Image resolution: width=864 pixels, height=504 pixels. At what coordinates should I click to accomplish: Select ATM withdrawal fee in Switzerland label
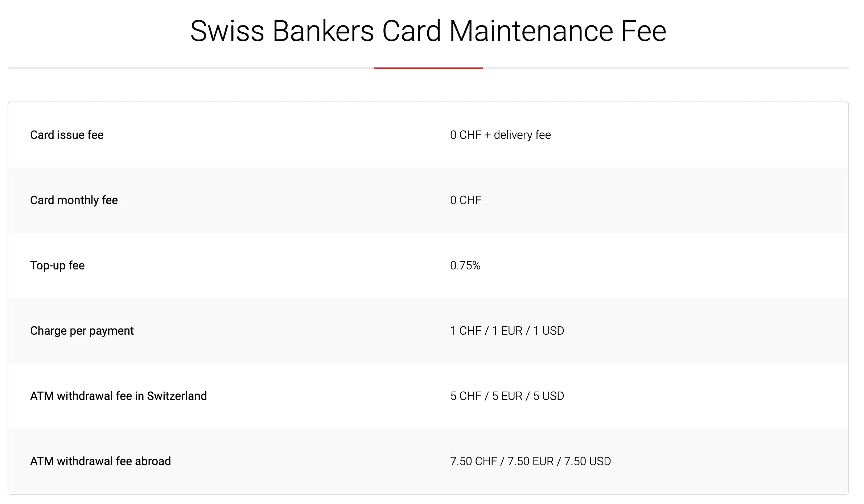119,396
